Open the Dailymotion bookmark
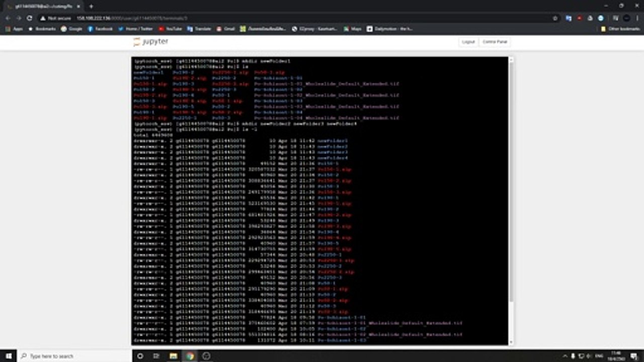This screenshot has height=362, width=644. click(x=390, y=29)
